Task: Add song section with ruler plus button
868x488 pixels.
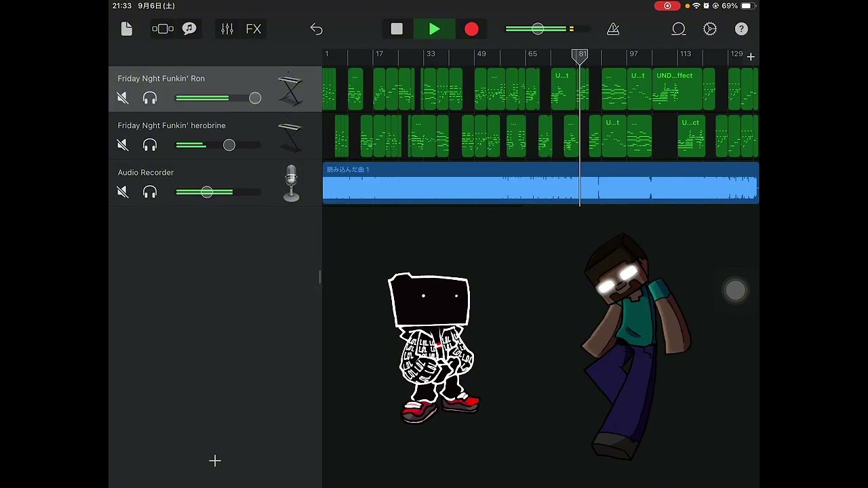Action: pyautogui.click(x=751, y=57)
